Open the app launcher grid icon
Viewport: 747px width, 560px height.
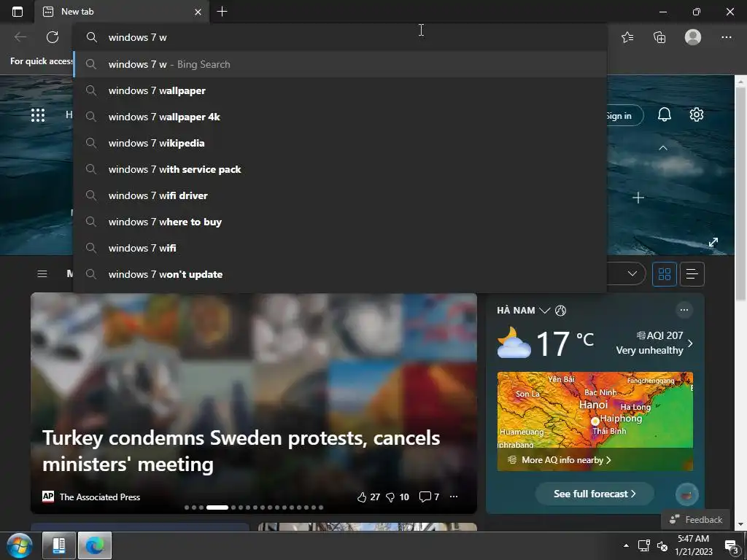point(38,115)
